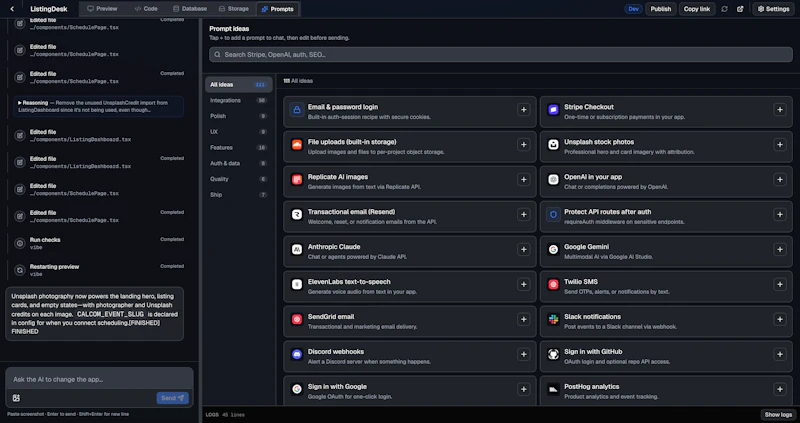800x423 pixels.
Task: Add Anthropic Claude prompt with plus
Action: (x=523, y=250)
